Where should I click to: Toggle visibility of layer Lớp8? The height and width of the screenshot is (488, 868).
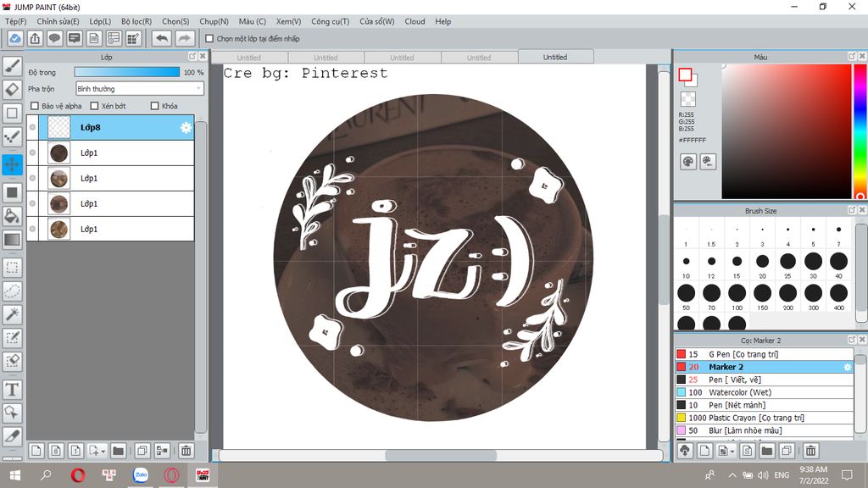click(33, 127)
